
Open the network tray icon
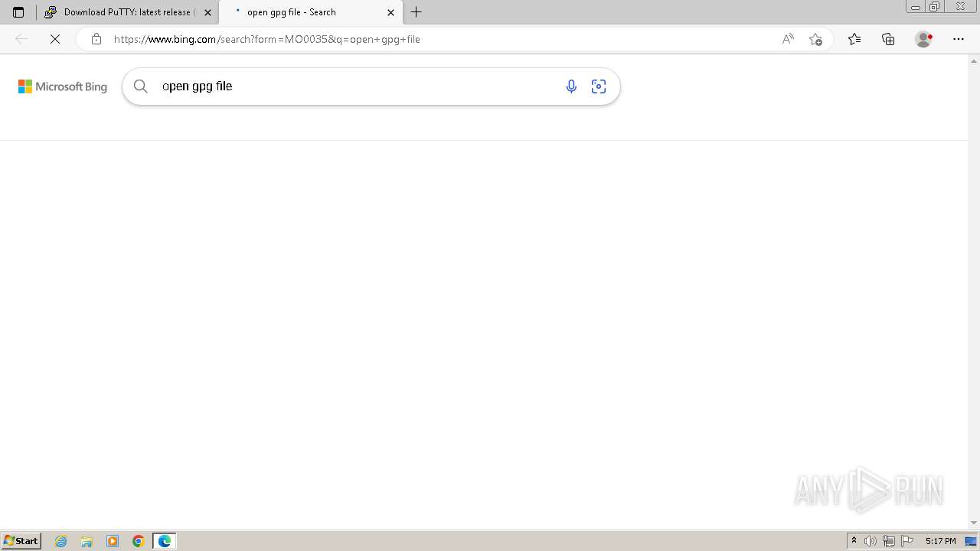pyautogui.click(x=888, y=541)
